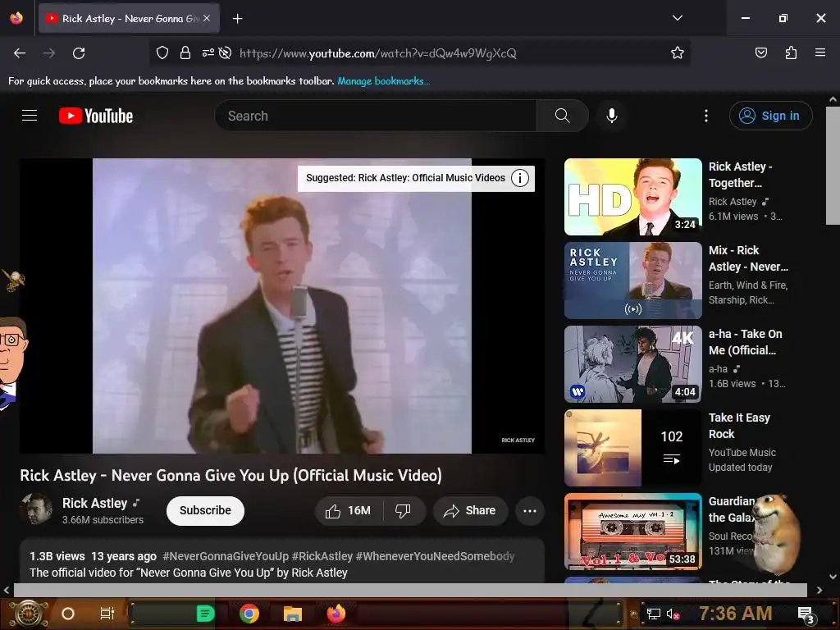
Task: Open the steampunk Start button
Action: pos(28,614)
